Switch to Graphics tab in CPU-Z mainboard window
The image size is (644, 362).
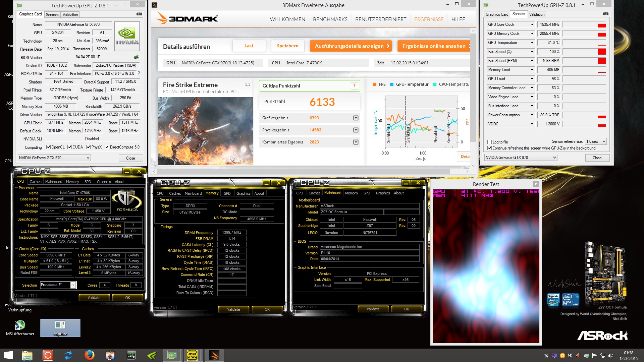pyautogui.click(x=383, y=193)
